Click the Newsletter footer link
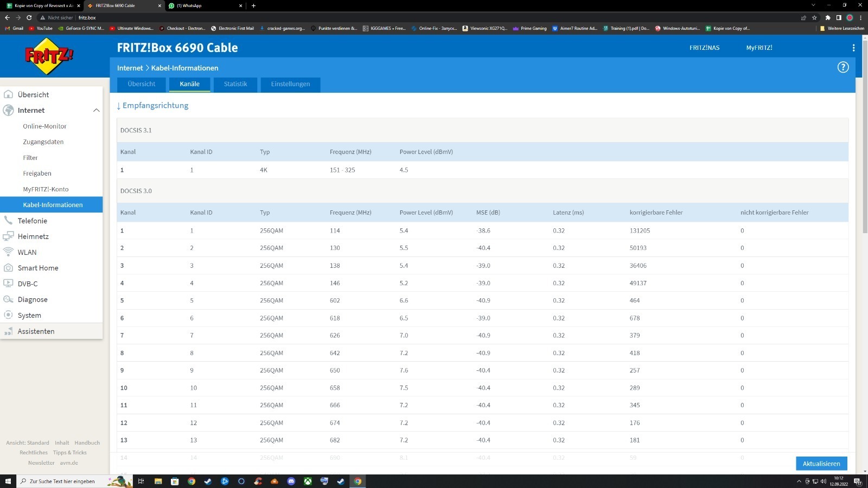Viewport: 868px width, 488px height. (x=41, y=463)
